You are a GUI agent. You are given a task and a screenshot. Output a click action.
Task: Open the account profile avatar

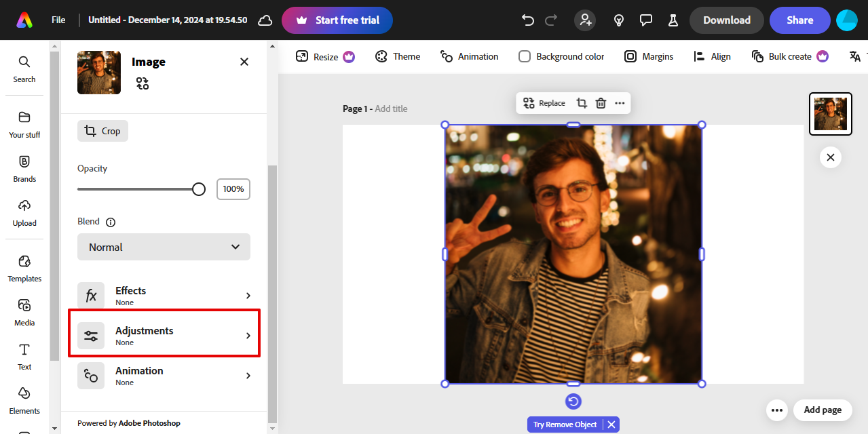(x=847, y=20)
